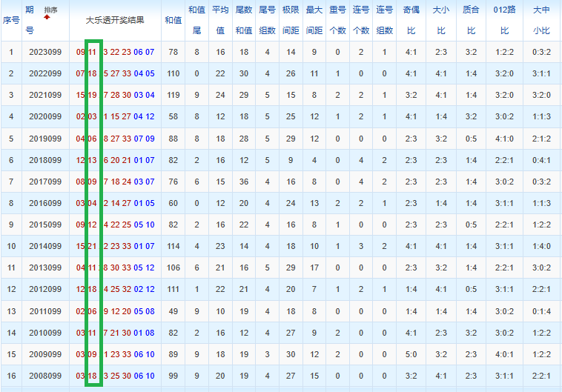Select the 奇偶比 column header

click(411, 20)
